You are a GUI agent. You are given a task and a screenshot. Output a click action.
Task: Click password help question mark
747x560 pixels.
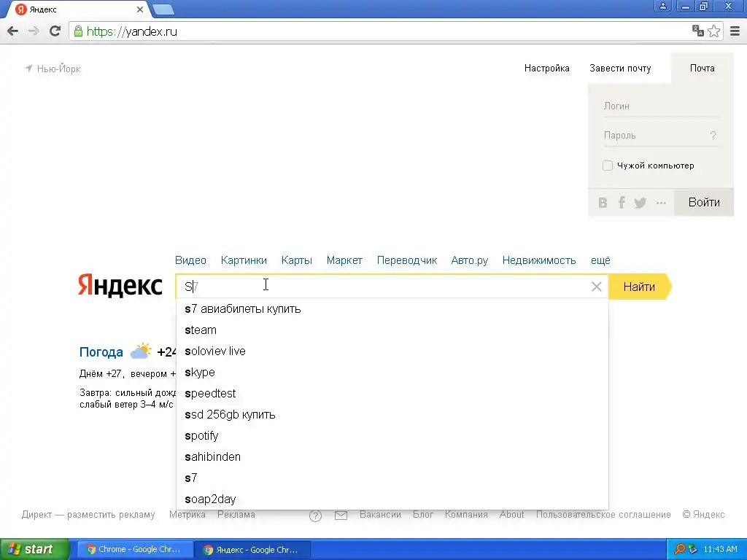pyautogui.click(x=713, y=136)
